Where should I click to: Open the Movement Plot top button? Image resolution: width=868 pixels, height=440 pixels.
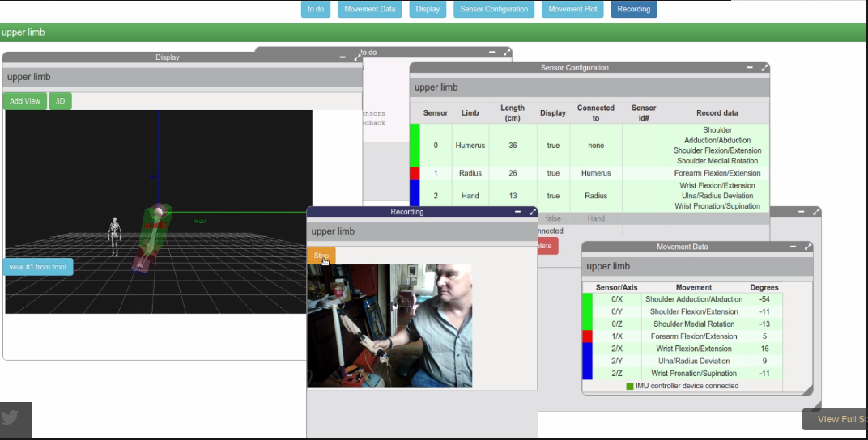[572, 9]
